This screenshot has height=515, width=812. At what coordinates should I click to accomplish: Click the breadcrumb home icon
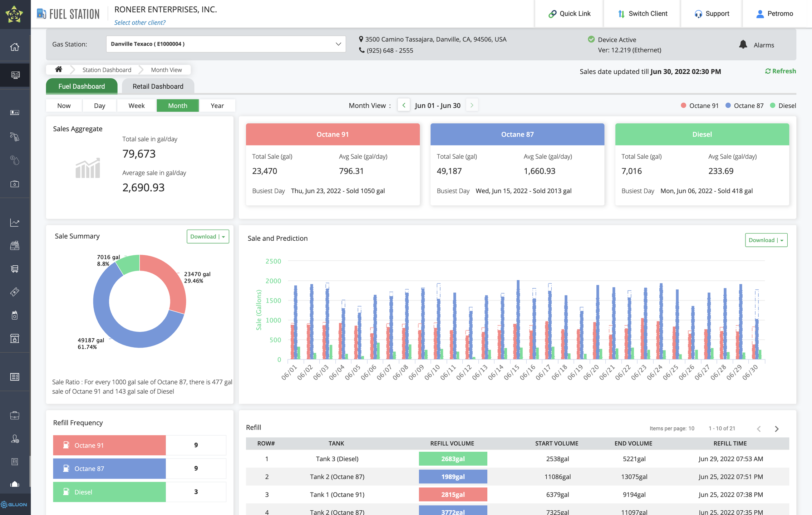coord(59,69)
